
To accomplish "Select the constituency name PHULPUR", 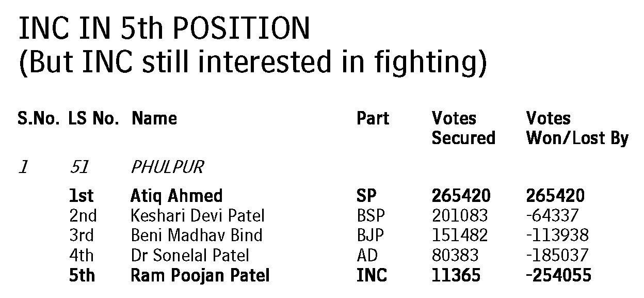I will pos(167,167).
